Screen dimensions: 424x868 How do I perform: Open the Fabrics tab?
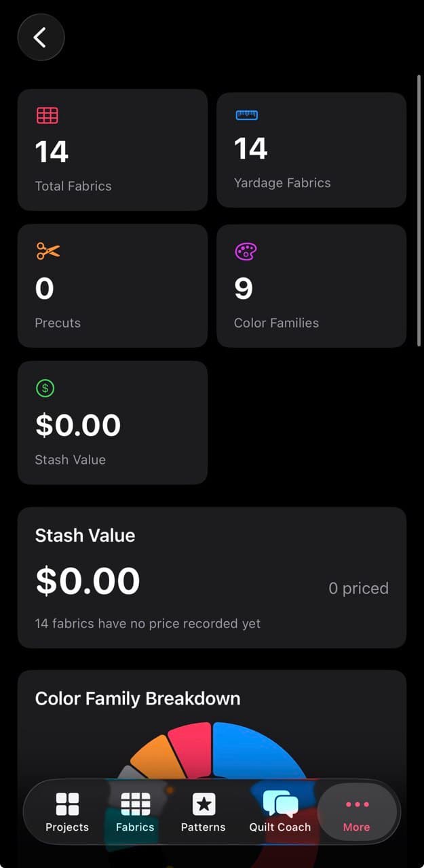tap(134, 812)
